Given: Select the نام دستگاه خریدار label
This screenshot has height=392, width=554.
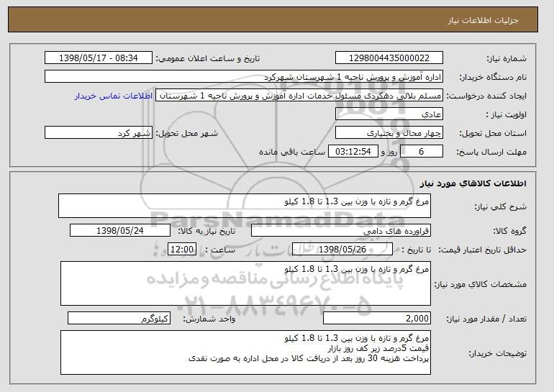Looking at the screenshot, I should point(493,77).
